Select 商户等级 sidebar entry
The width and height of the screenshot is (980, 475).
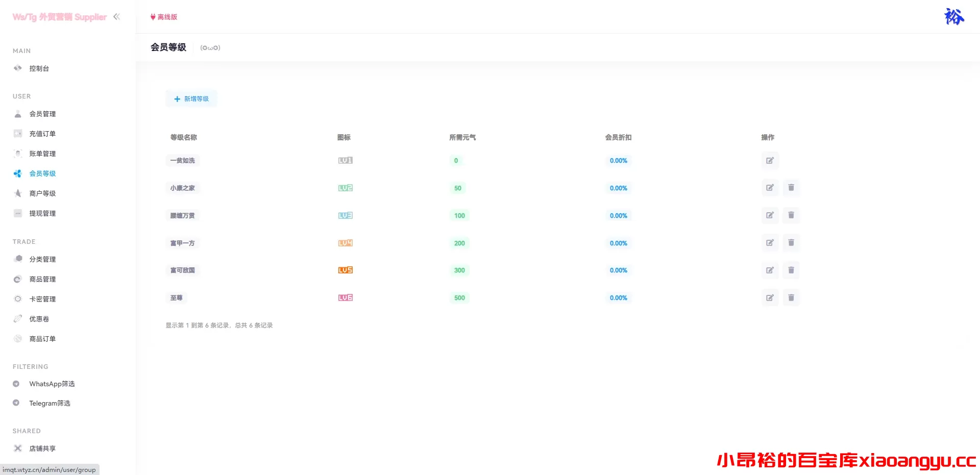pos(42,193)
